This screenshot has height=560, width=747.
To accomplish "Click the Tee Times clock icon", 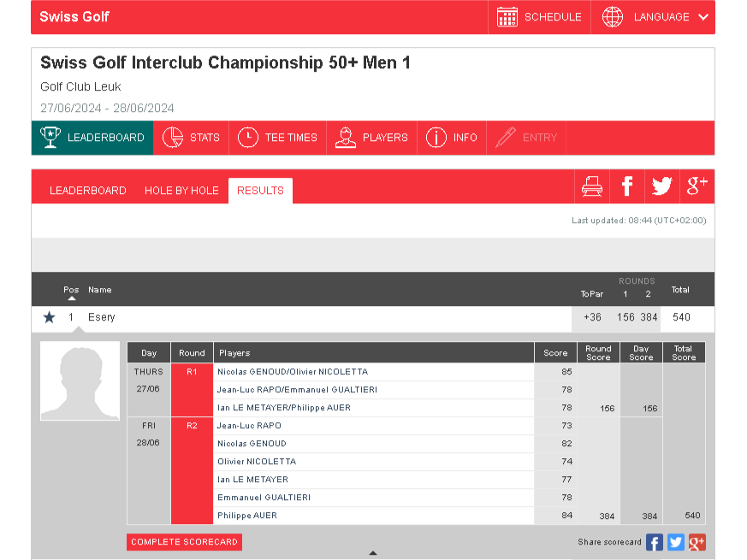I will (248, 138).
